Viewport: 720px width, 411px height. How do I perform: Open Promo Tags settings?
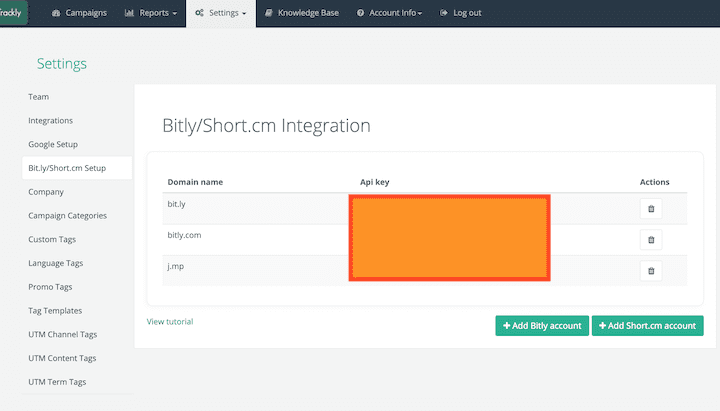click(x=50, y=287)
